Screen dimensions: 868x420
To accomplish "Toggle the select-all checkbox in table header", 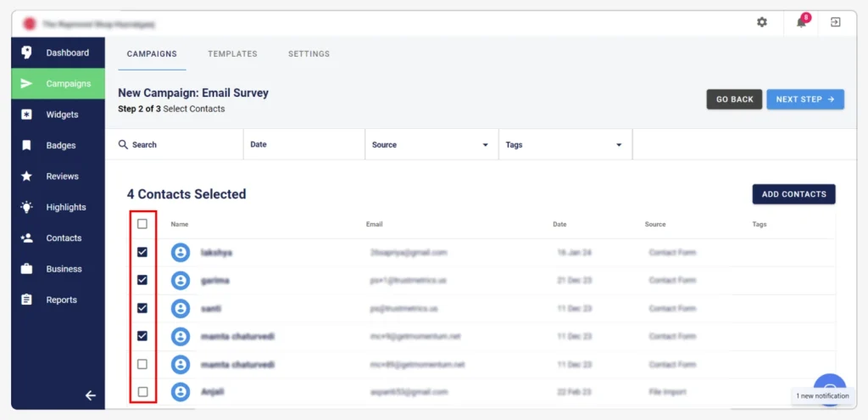I will click(x=142, y=224).
